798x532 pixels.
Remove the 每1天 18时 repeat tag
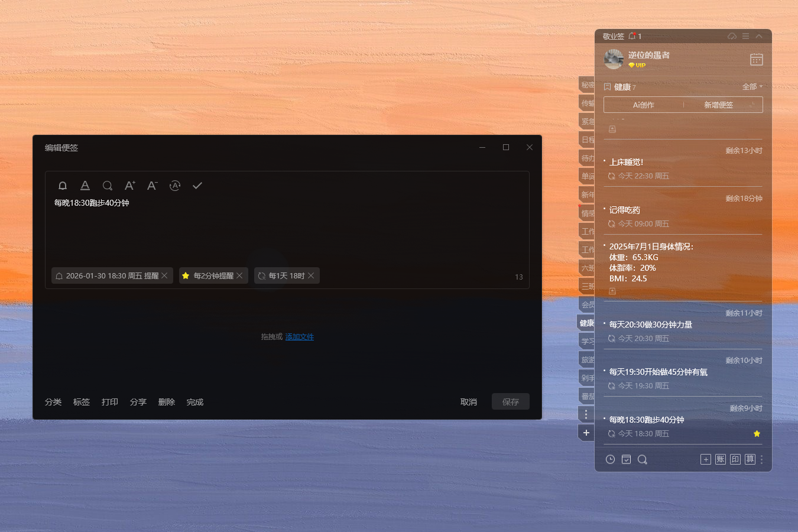click(x=312, y=275)
